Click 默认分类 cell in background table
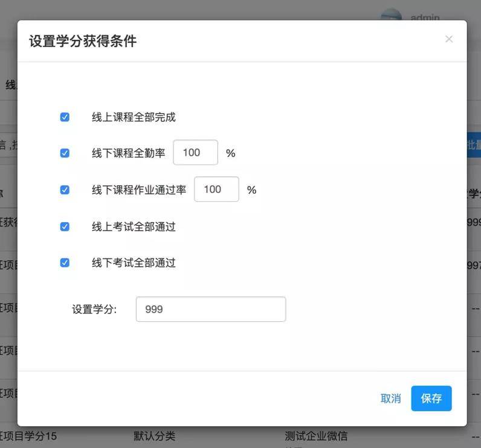This screenshot has height=448, width=481. point(154,436)
